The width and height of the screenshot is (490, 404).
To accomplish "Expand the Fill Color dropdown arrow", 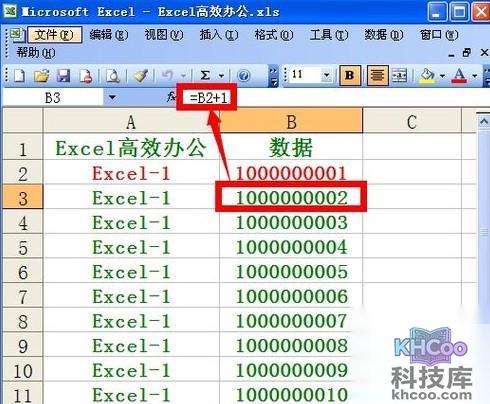I will point(442,76).
